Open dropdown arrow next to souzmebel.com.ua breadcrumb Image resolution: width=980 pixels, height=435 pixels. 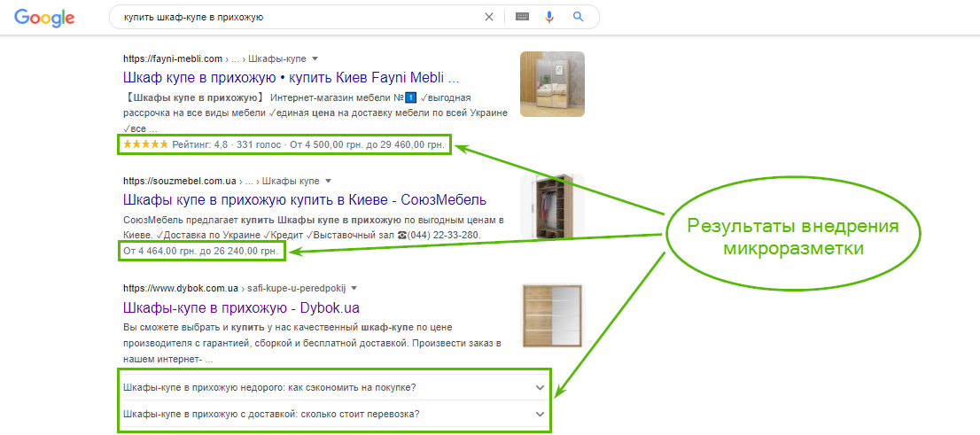tap(328, 182)
